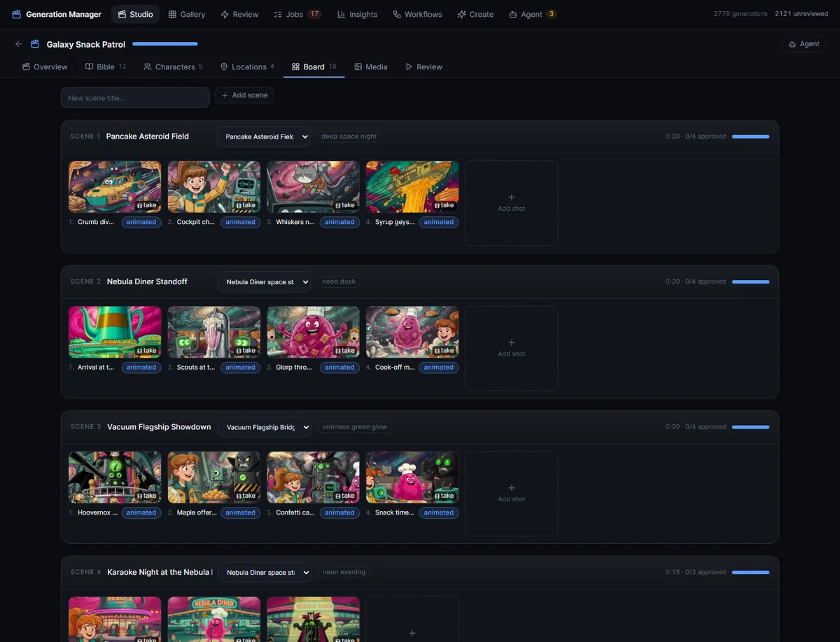Screen dimensions: 840x642
Task: Switch to the Bible tab
Action: click(x=106, y=67)
